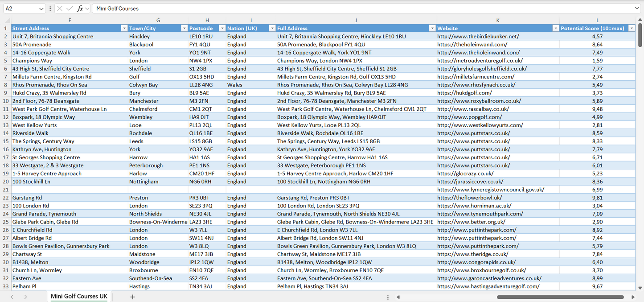Expand the Name Box dropdown arrow

tap(41, 8)
